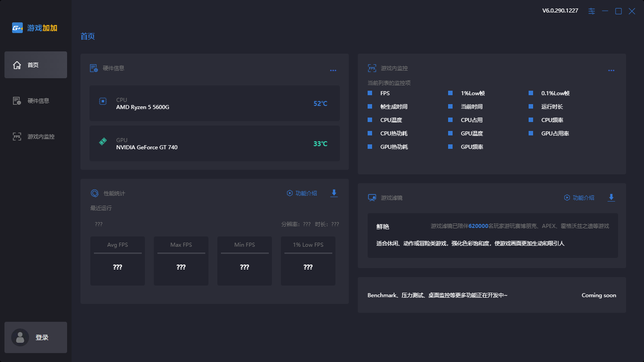Click the CPU chip icon
Image resolution: width=644 pixels, height=362 pixels.
point(103,101)
